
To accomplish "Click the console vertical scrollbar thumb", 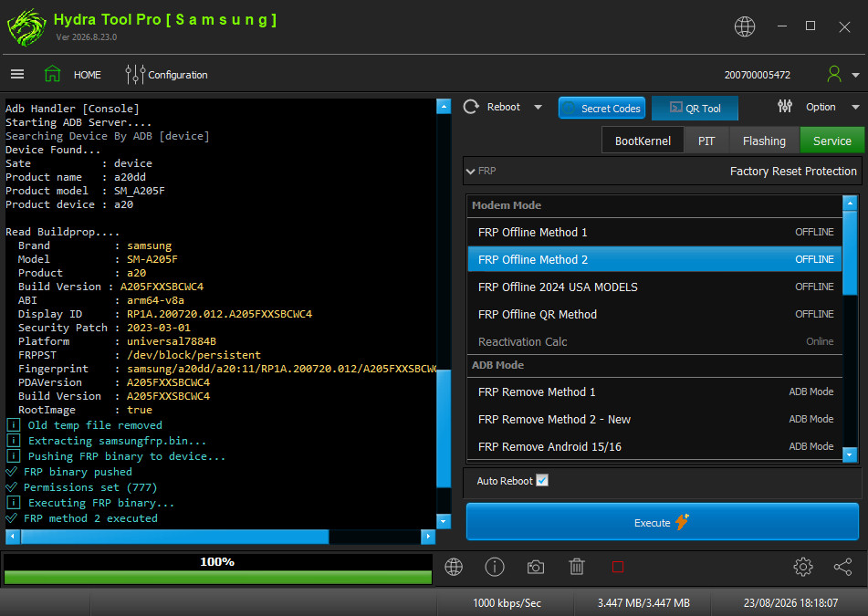I will (444, 428).
